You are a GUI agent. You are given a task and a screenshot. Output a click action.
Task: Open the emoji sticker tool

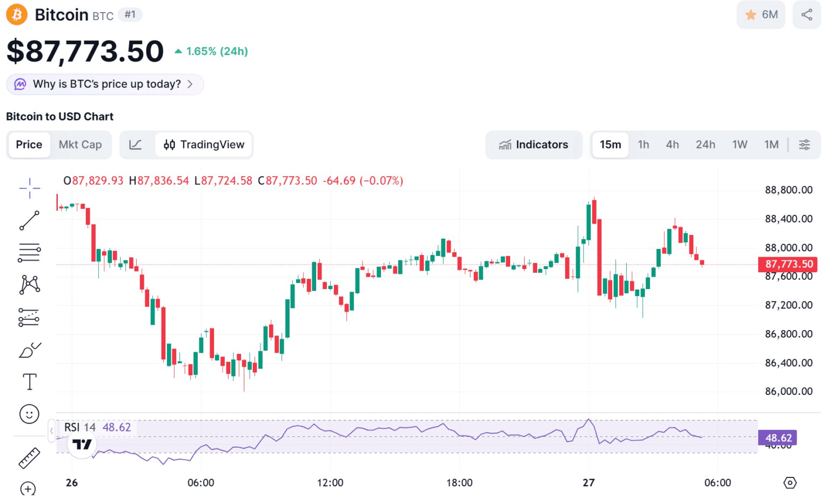click(x=30, y=414)
